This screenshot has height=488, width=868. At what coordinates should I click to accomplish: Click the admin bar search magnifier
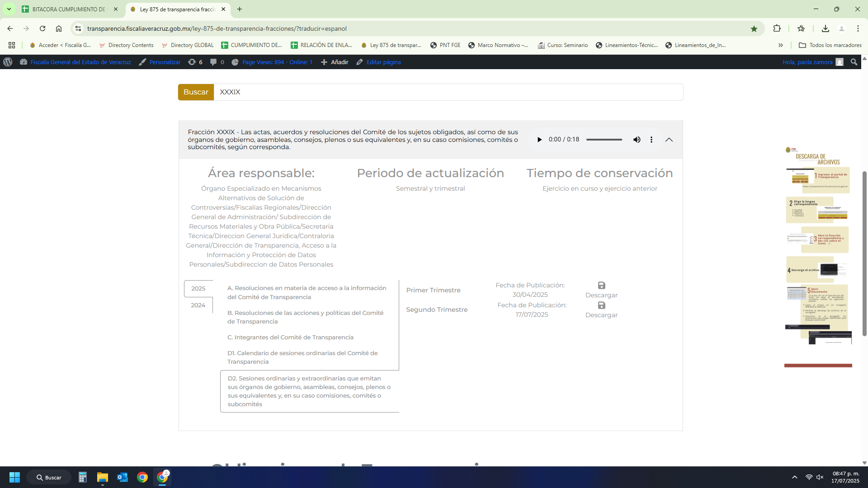pyautogui.click(x=854, y=62)
